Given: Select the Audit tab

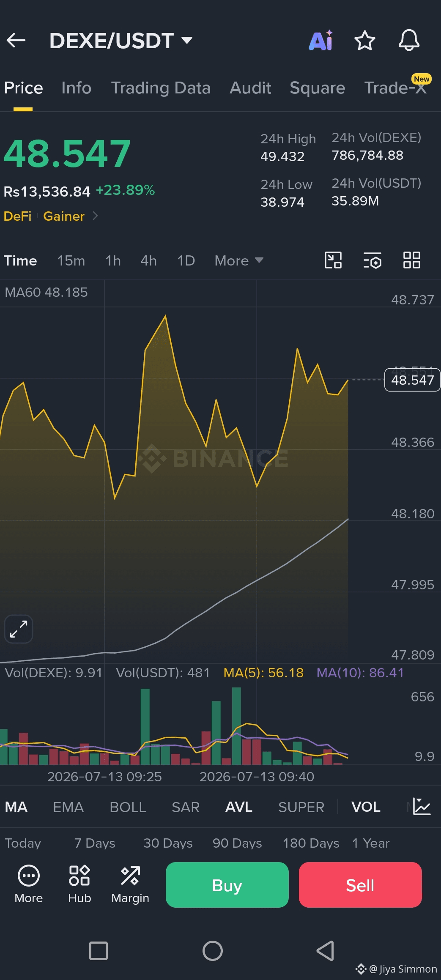Looking at the screenshot, I should click(250, 88).
